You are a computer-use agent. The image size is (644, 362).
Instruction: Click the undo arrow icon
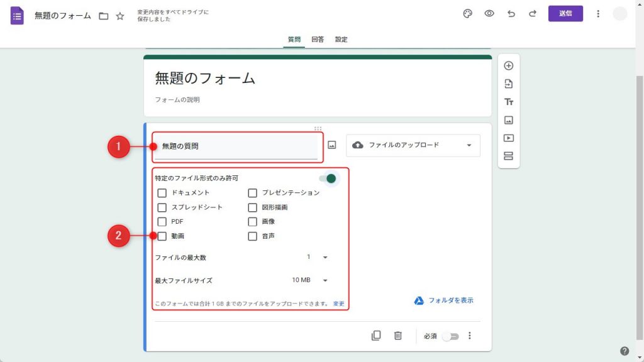[x=511, y=14]
